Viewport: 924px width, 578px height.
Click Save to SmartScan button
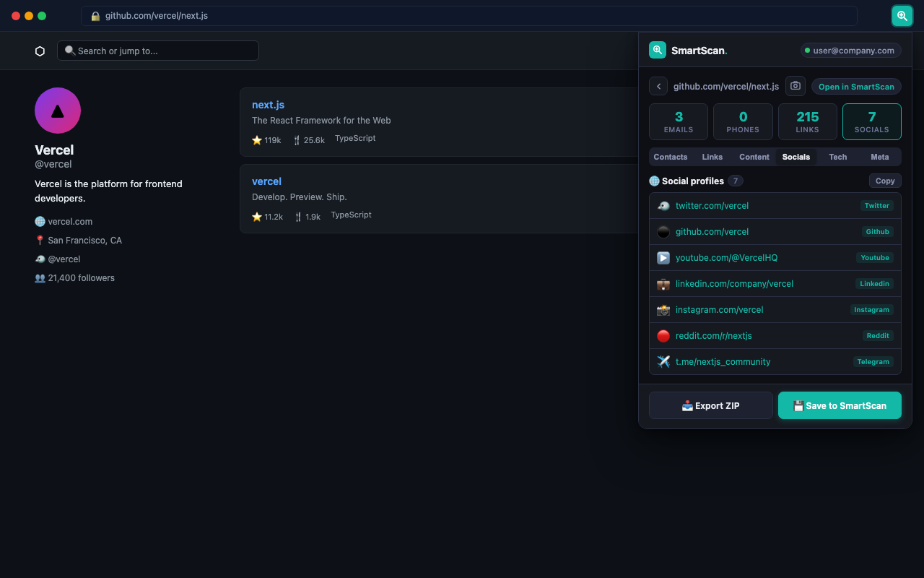[x=840, y=405]
